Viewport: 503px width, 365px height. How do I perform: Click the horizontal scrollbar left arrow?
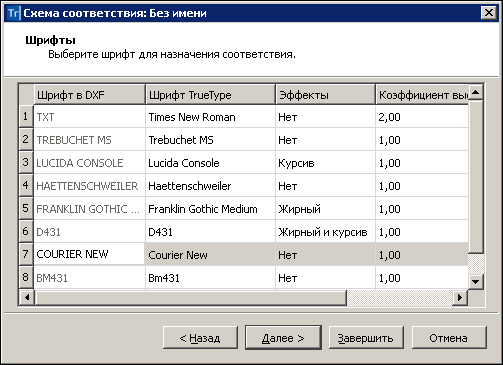27,297
